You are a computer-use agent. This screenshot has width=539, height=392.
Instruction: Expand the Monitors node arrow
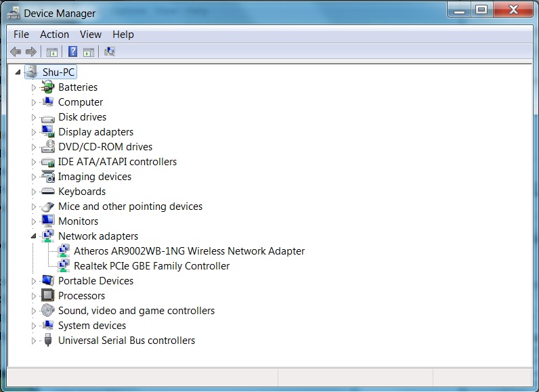pos(34,221)
